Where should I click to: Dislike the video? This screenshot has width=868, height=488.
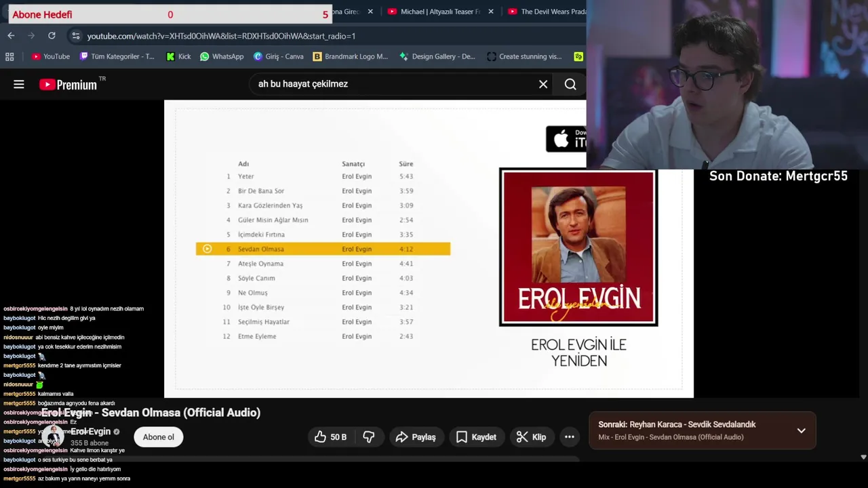click(x=369, y=437)
